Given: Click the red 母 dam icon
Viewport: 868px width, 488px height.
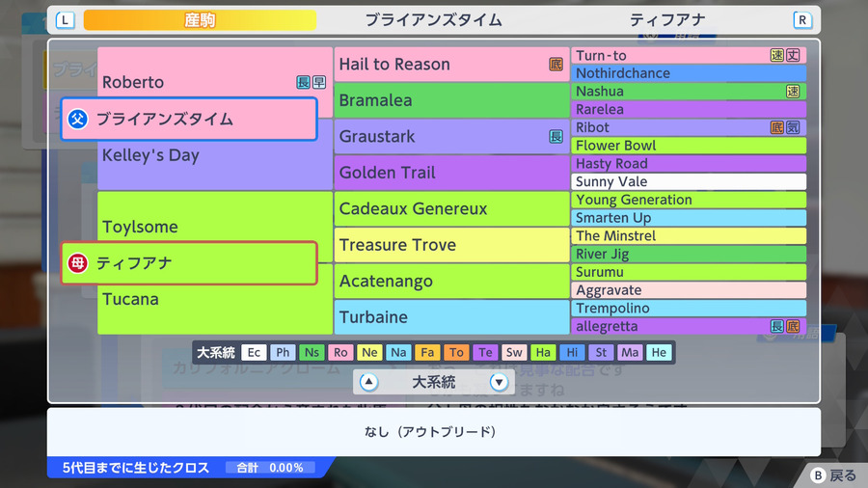Looking at the screenshot, I should pyautogui.click(x=77, y=263).
